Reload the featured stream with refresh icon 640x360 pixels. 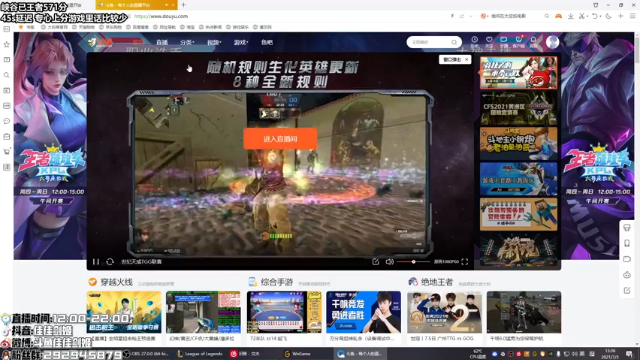[110, 262]
